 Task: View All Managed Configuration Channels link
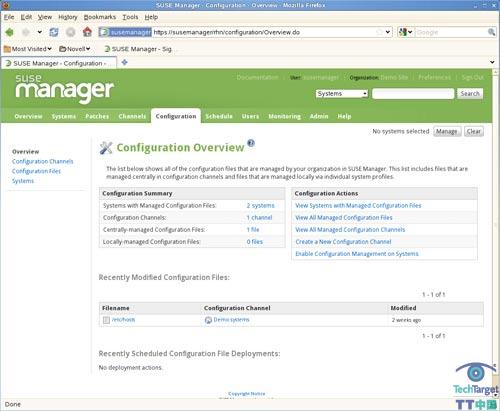tap(350, 230)
